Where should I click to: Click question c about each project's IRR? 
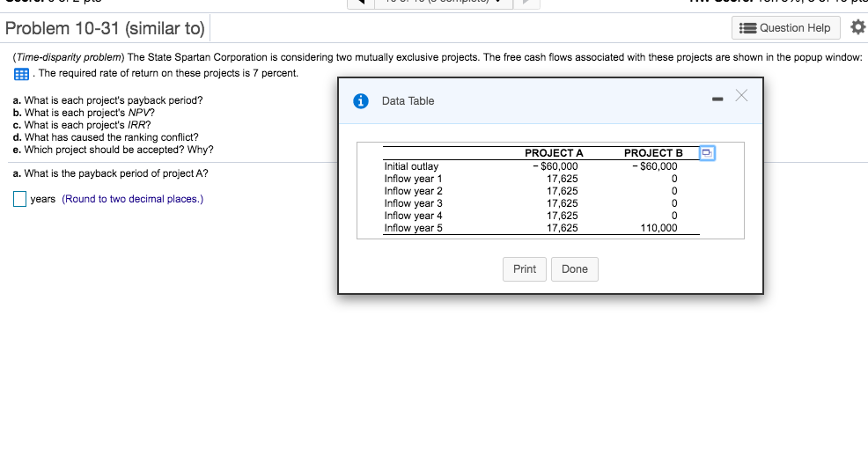coord(82,125)
